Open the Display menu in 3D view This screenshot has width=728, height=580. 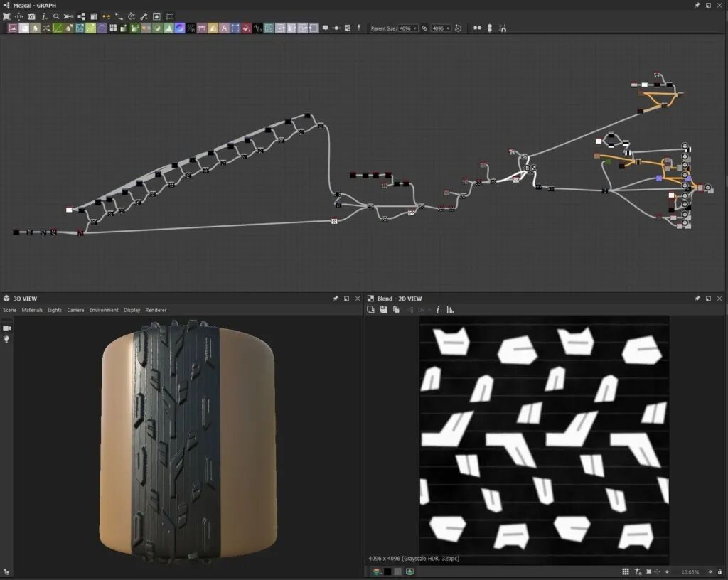[132, 310]
